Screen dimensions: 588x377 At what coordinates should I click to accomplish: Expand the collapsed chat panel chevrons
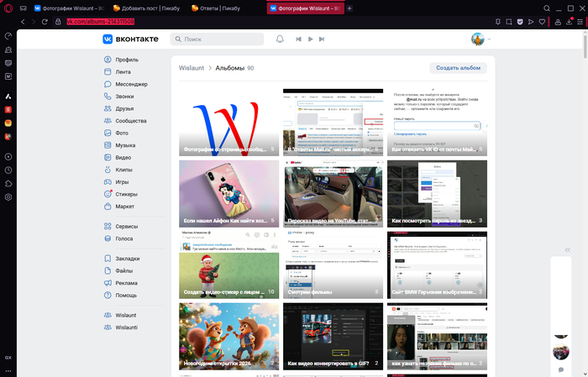pos(555,261)
